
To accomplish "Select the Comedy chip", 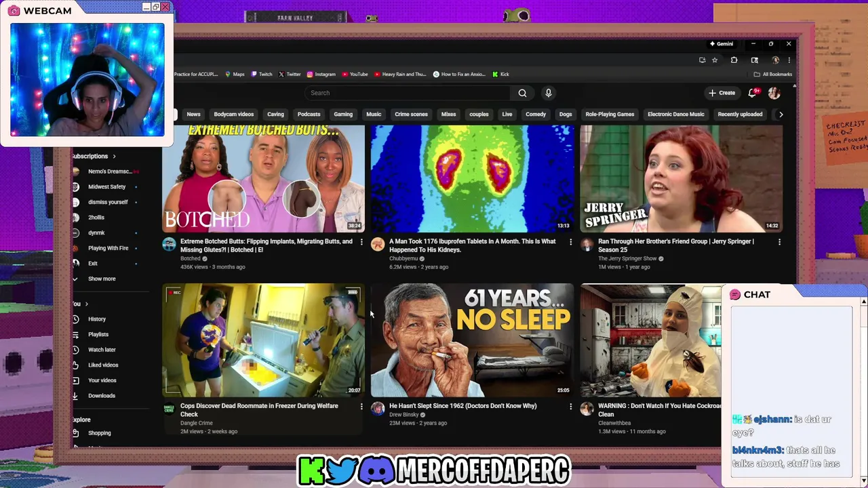I will tap(535, 115).
